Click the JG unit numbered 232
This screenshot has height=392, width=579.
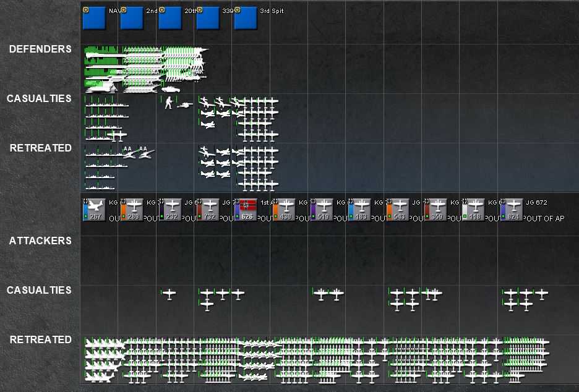(x=170, y=210)
